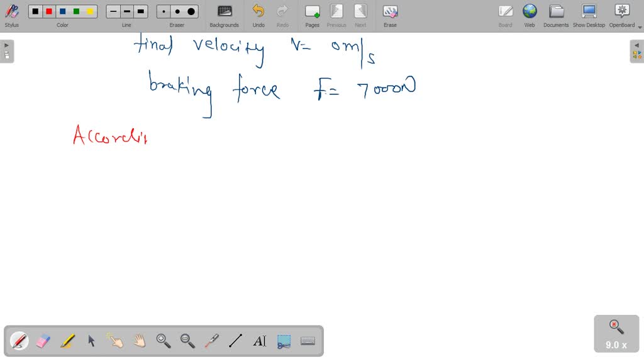Expand the left page thumbnails panel
The image size is (644, 362).
(x=7, y=51)
